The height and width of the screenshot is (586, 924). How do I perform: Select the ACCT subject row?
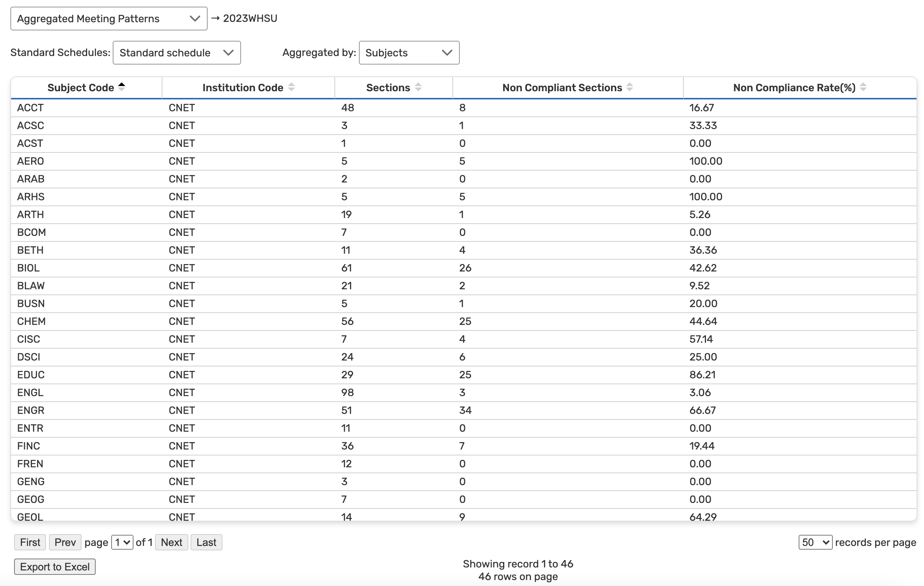(30, 108)
